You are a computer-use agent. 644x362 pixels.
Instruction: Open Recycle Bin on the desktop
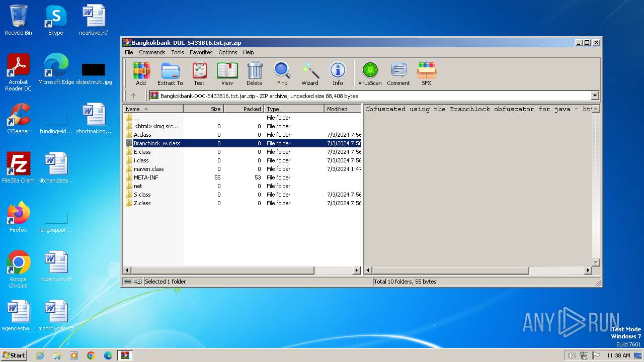[18, 20]
